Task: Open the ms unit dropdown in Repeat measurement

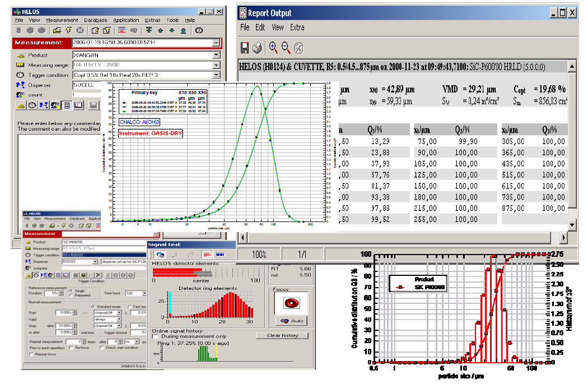Action: pyautogui.click(x=137, y=341)
